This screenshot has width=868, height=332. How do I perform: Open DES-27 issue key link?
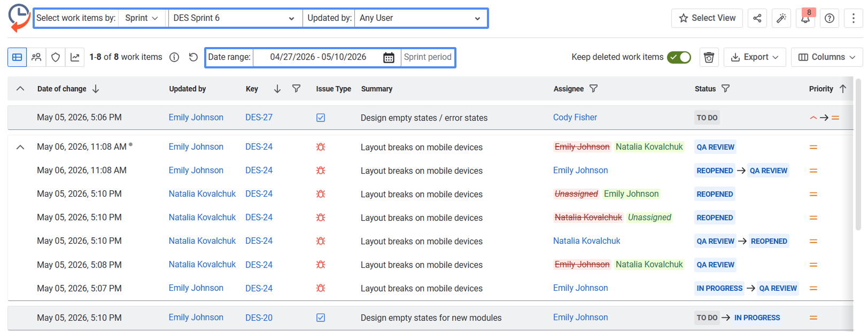pos(259,118)
